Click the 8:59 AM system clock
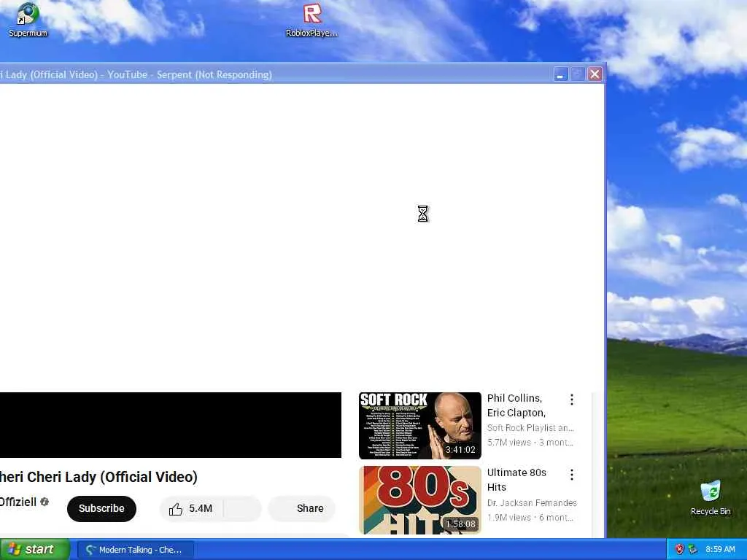The image size is (747, 560). click(720, 549)
